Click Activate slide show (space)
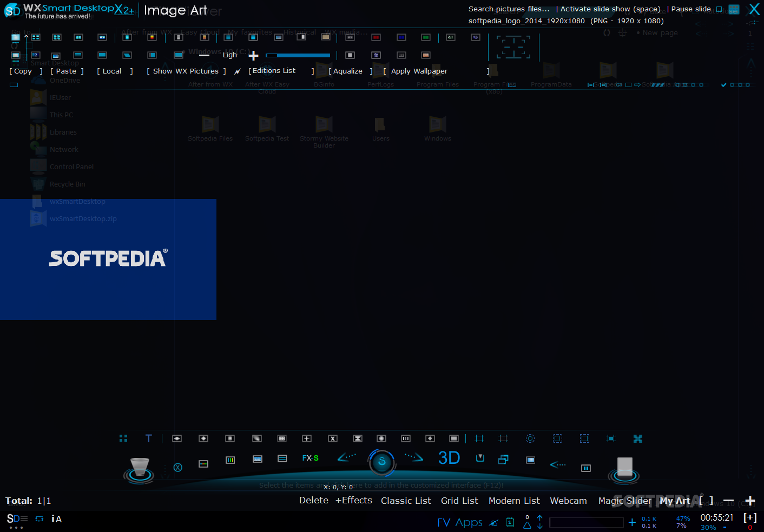Screen dimensions: 764x532 [610, 9]
